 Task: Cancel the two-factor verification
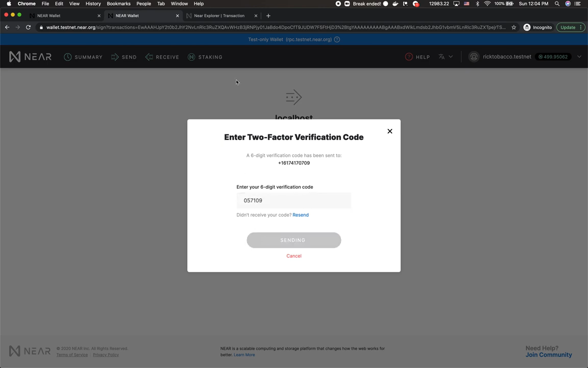pos(293,256)
